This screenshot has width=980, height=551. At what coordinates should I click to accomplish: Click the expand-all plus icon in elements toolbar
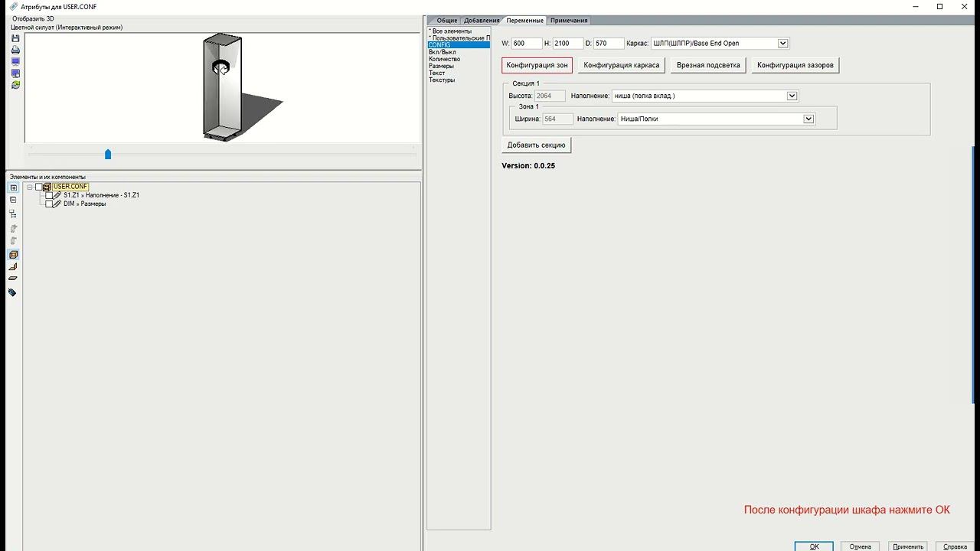13,187
